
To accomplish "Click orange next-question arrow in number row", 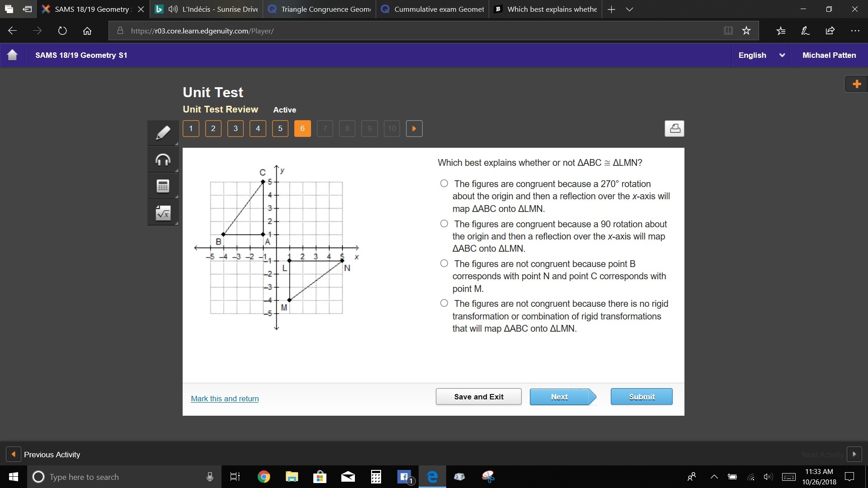I will pos(414,129).
